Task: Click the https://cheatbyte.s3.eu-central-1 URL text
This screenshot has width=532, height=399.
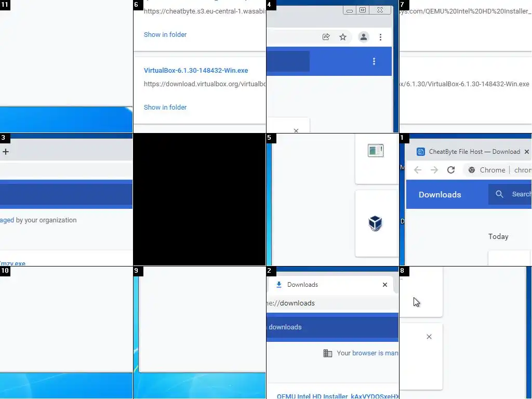Action: click(x=205, y=11)
